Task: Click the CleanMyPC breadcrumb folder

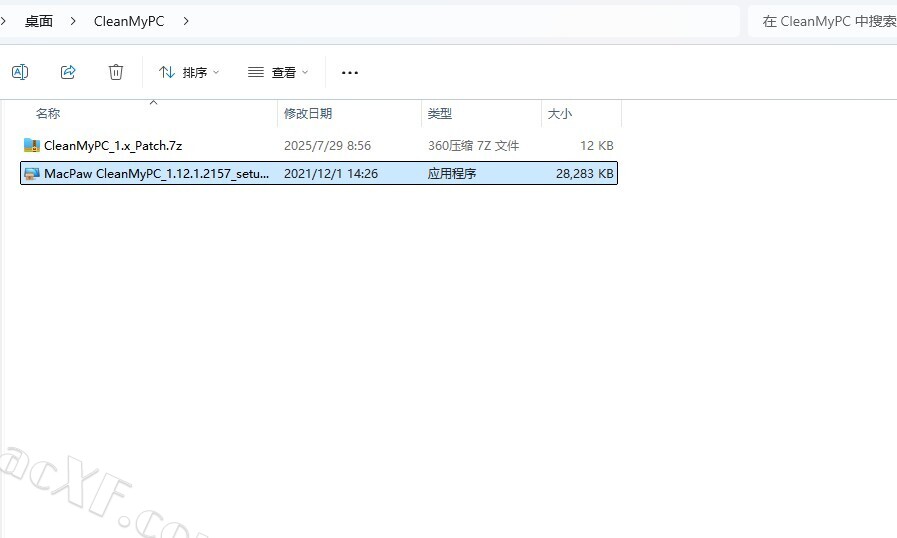Action: [129, 21]
